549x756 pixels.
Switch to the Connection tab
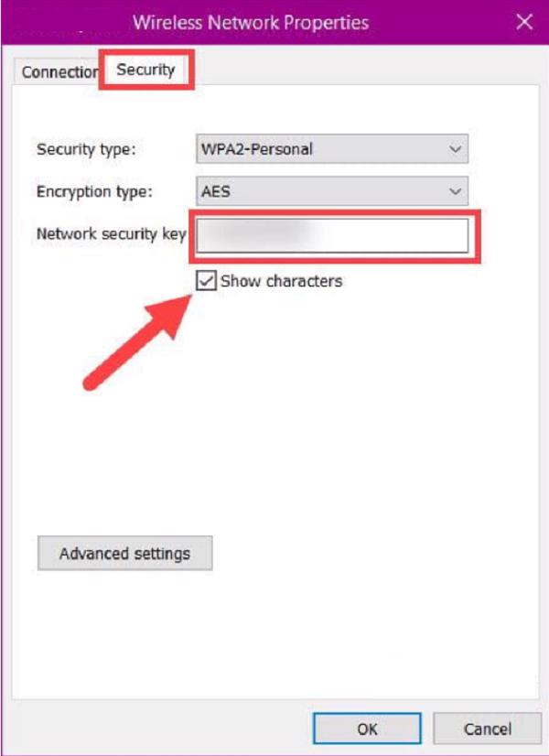point(59,72)
